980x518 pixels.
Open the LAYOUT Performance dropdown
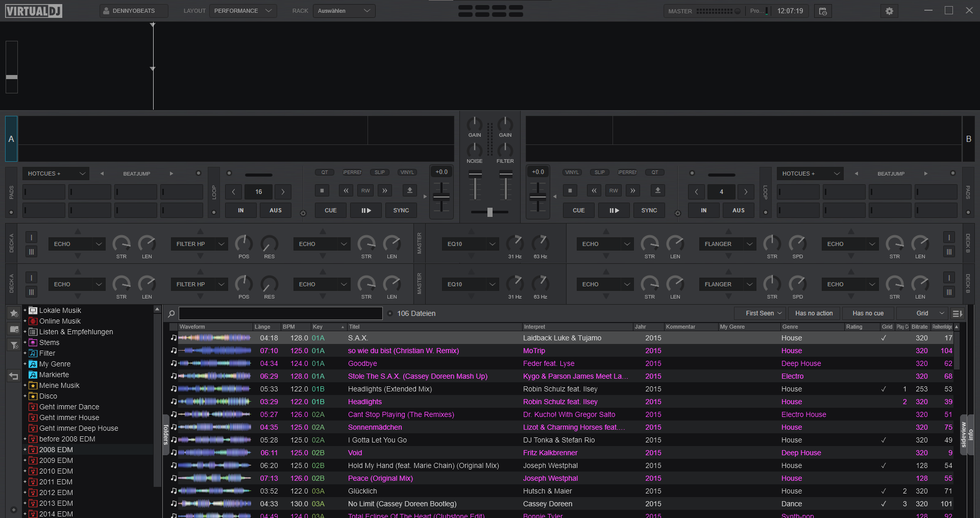[243, 11]
